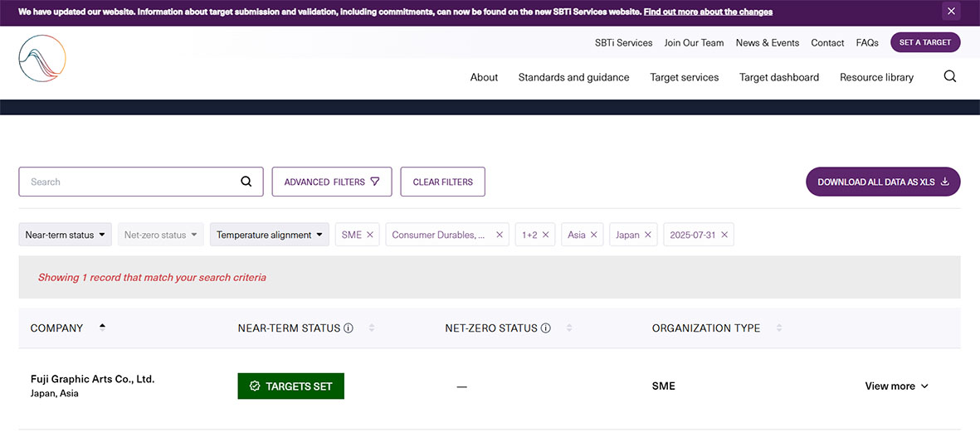Image resolution: width=980 pixels, height=442 pixels.
Task: Remove the 1+2 filter chip
Action: [x=546, y=235]
